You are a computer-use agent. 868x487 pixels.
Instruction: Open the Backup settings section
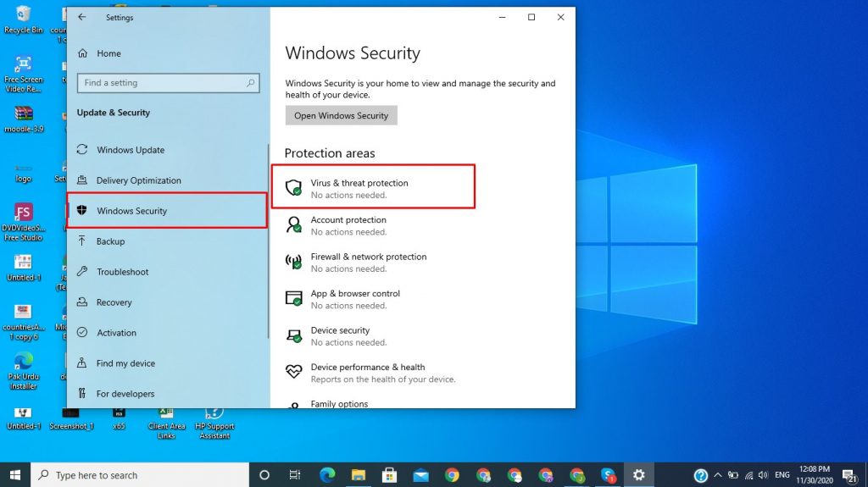[110, 241]
